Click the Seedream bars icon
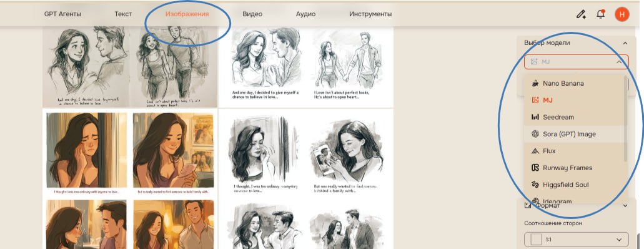Viewport: 644px width, 249px height. point(535,117)
